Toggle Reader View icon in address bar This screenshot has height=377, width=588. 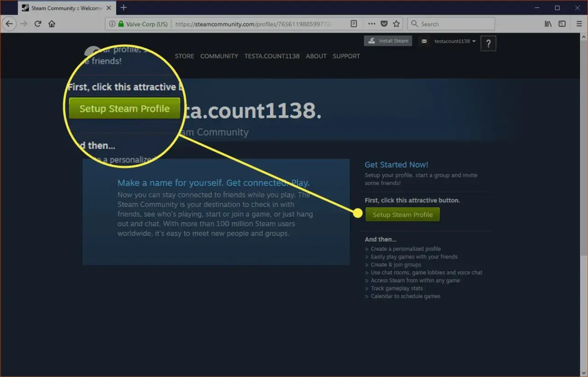pos(354,24)
